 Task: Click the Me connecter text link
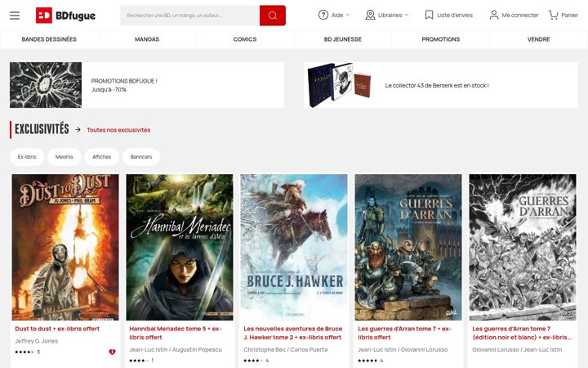[x=520, y=15]
